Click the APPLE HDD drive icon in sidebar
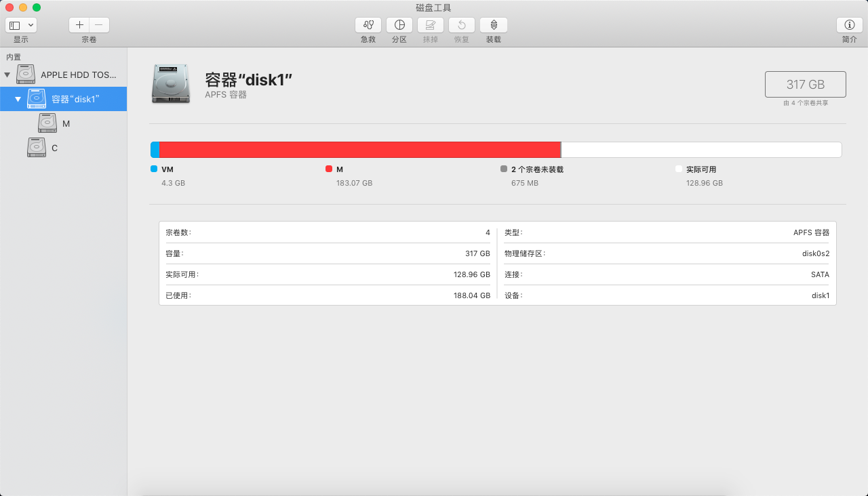 (x=26, y=75)
